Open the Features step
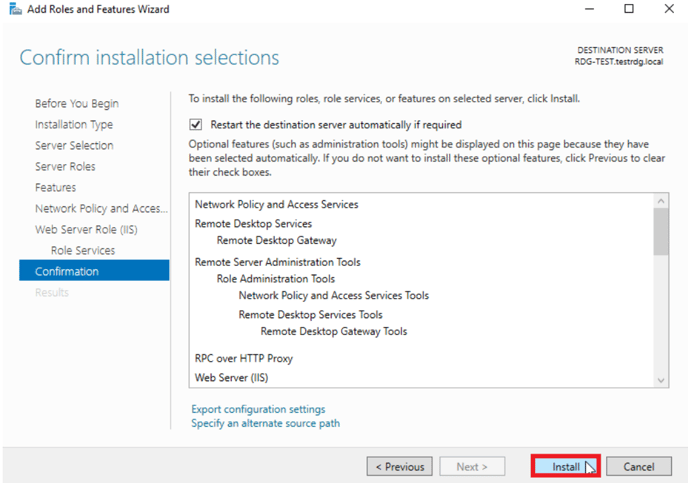Image resolution: width=688 pixels, height=483 pixels. 55,188
